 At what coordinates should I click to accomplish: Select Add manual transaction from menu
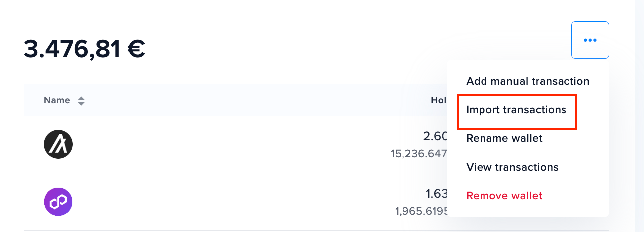[528, 81]
